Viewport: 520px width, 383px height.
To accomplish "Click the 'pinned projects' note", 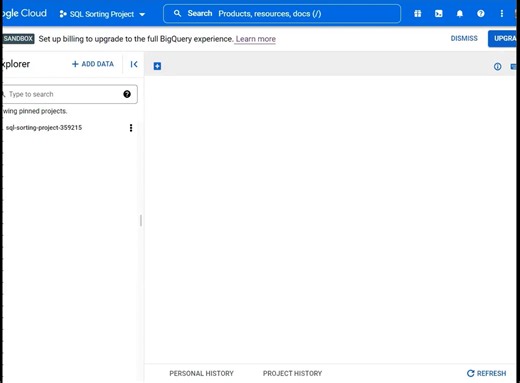I will pos(35,111).
